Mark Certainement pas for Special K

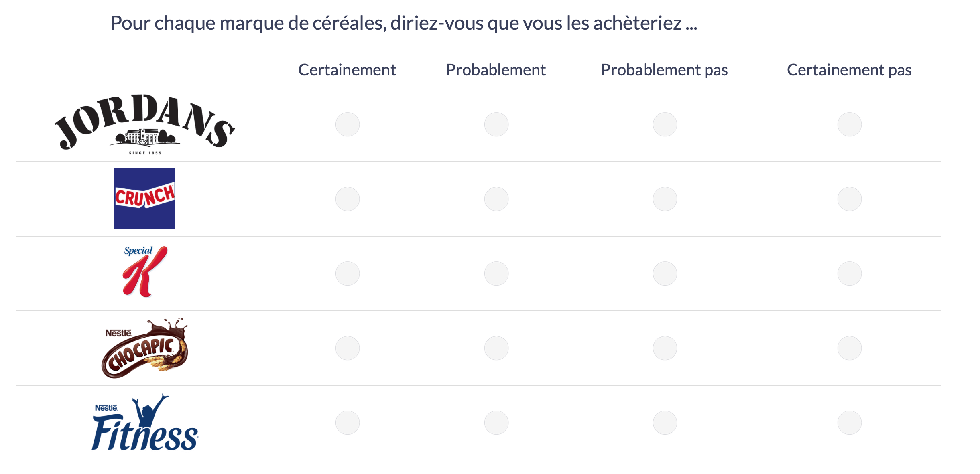coord(850,273)
